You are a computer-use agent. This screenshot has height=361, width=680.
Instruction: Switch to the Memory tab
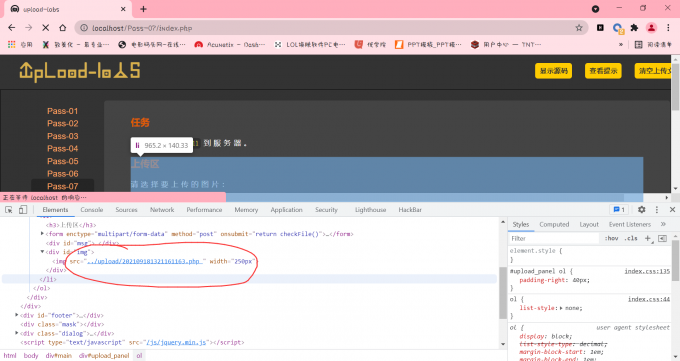(246, 210)
